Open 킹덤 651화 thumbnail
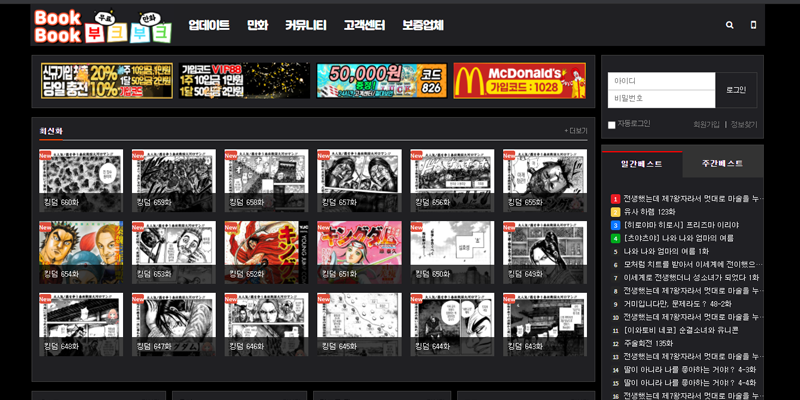800x400 pixels. click(359, 253)
